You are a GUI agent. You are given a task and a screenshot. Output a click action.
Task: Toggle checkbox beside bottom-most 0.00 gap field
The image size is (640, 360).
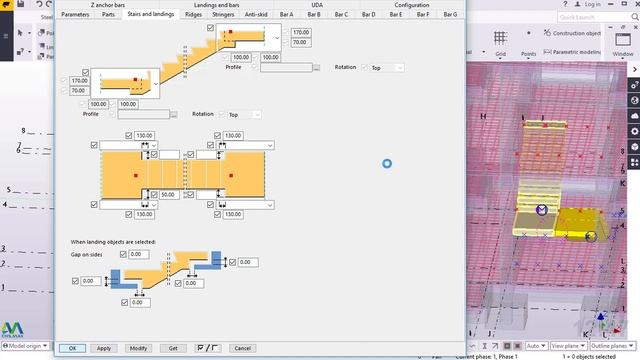point(124,302)
